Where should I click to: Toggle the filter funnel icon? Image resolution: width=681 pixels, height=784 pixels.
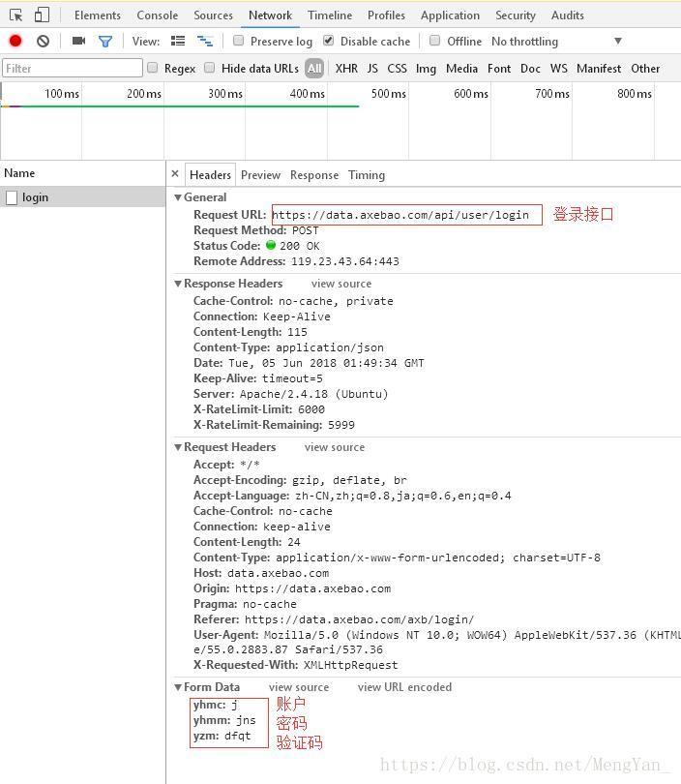tap(104, 42)
